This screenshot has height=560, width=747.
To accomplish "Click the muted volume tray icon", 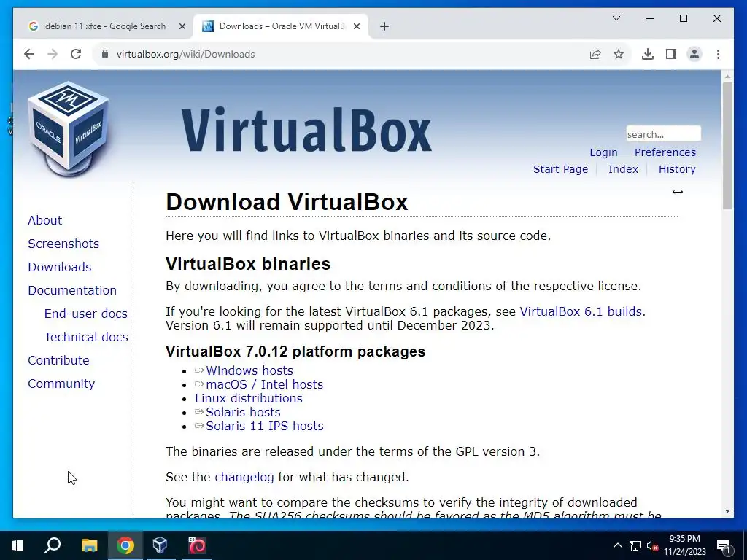I will (x=652, y=545).
